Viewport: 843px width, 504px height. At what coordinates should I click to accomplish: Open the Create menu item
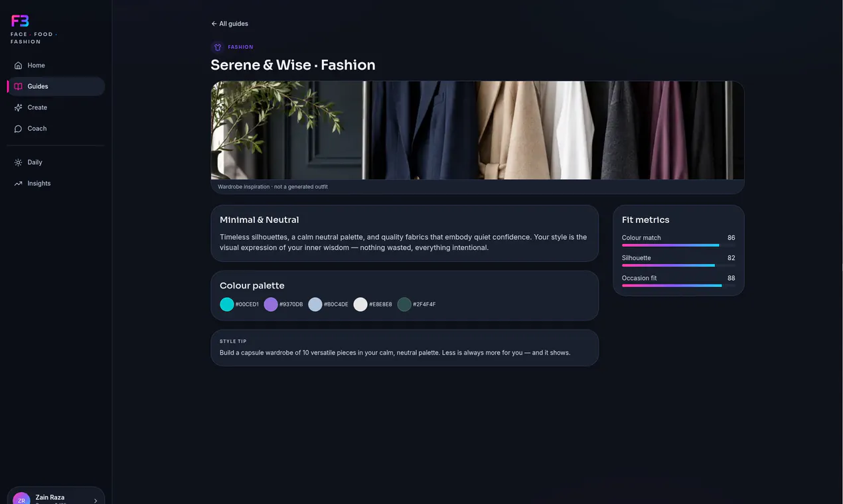[x=56, y=107]
